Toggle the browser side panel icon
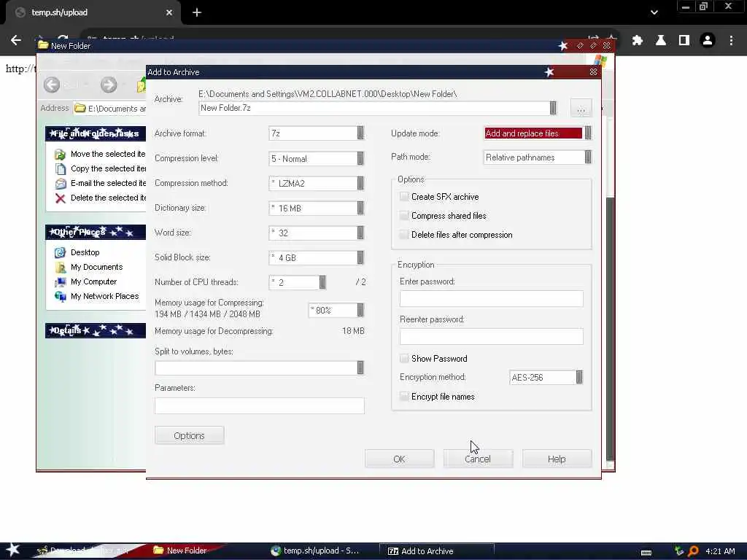The height and width of the screenshot is (560, 747). (x=684, y=41)
